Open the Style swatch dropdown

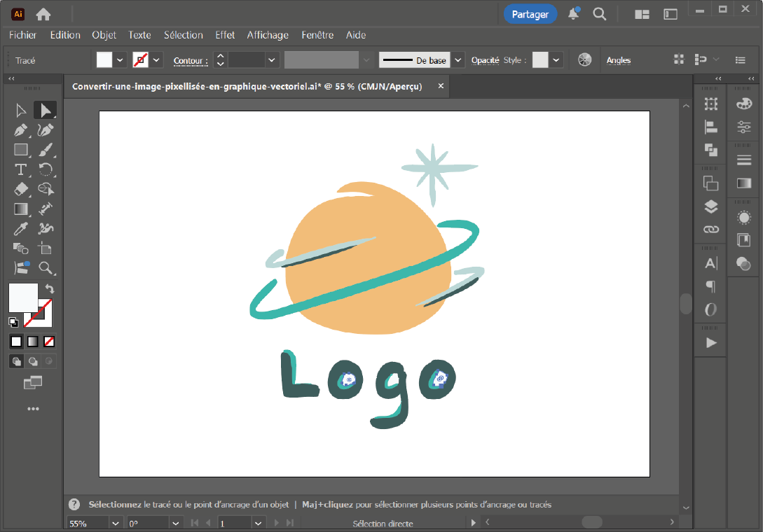556,60
